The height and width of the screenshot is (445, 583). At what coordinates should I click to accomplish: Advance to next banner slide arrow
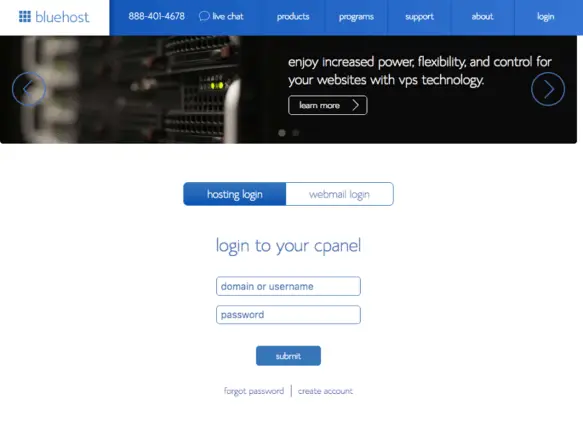pyautogui.click(x=548, y=89)
